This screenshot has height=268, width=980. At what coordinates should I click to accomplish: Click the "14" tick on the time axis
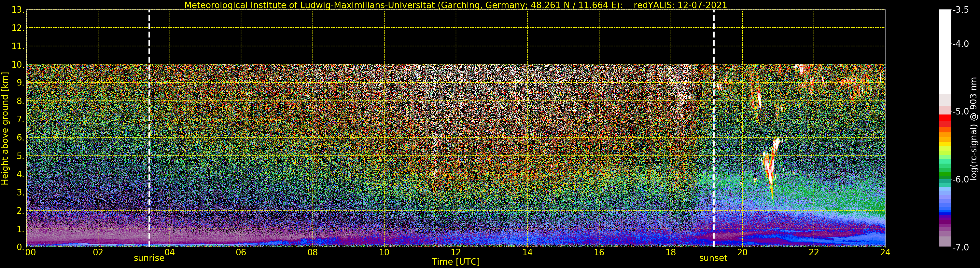tap(527, 252)
